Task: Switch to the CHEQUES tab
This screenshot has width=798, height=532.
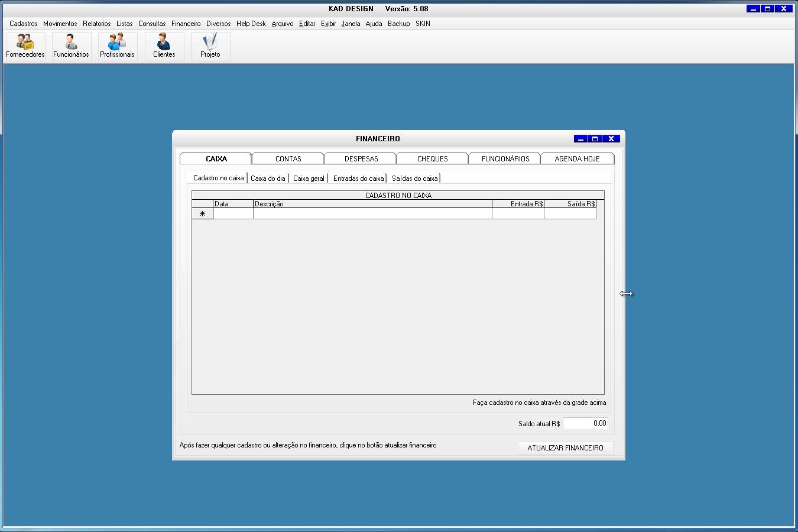Action: 432,158
